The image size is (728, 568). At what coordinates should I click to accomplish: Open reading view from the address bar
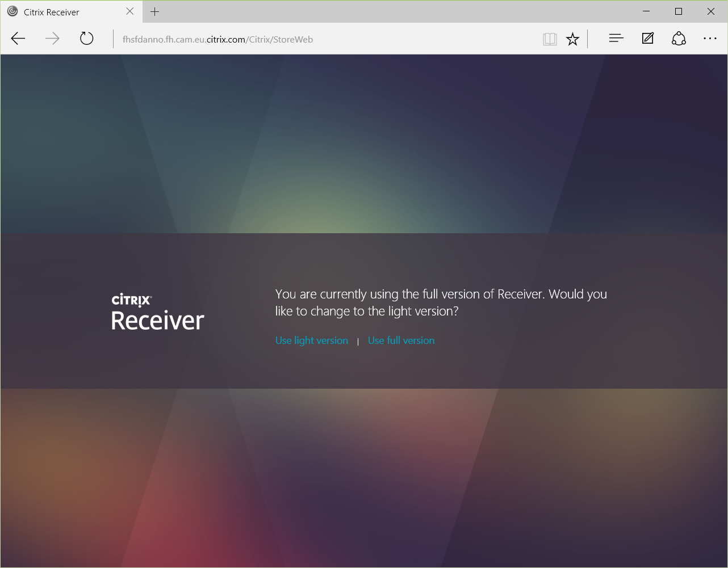point(549,39)
